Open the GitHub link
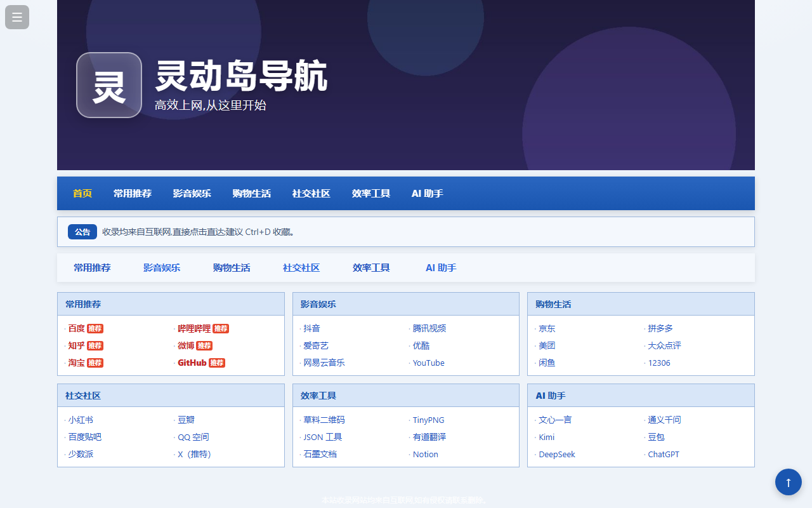Screen dimensions: 812x508 pyautogui.click(x=192, y=363)
